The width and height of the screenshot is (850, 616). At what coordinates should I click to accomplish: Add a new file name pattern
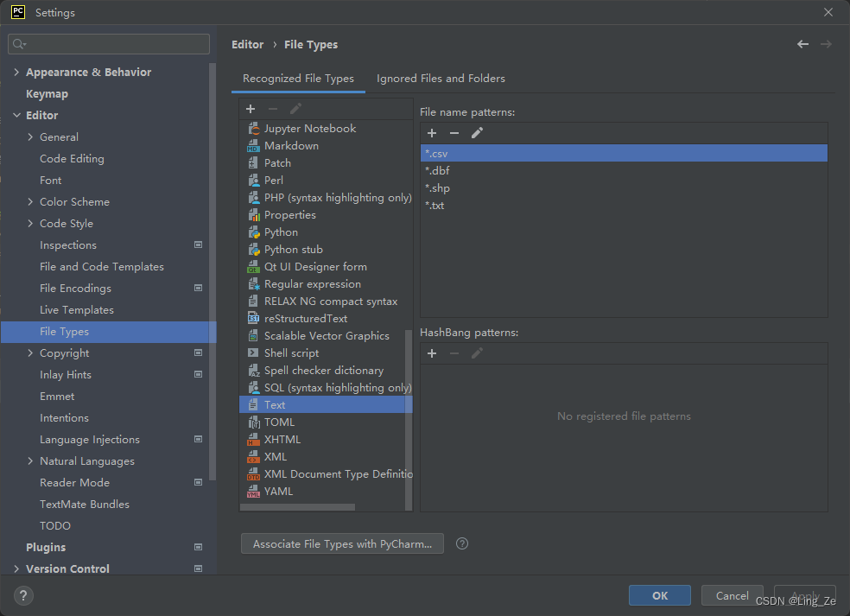432,133
